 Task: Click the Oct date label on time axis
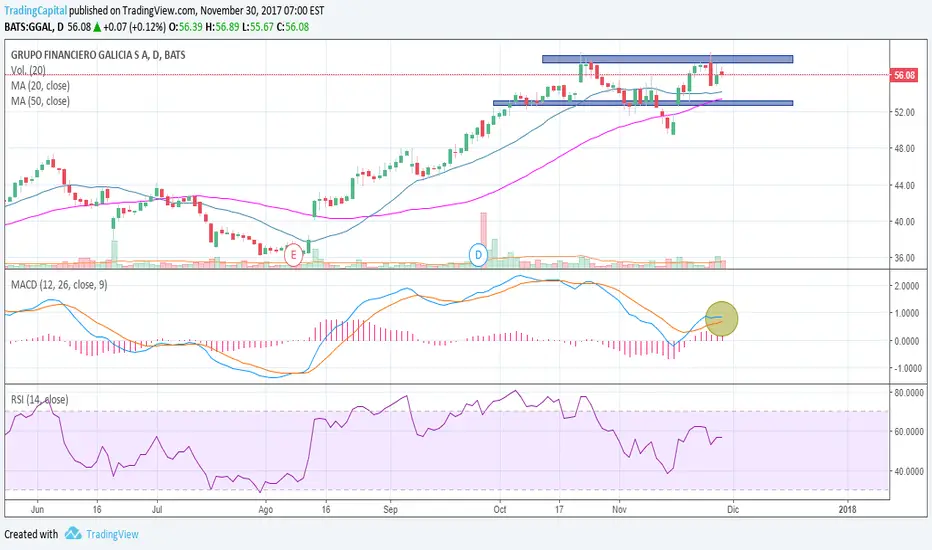(x=500, y=510)
